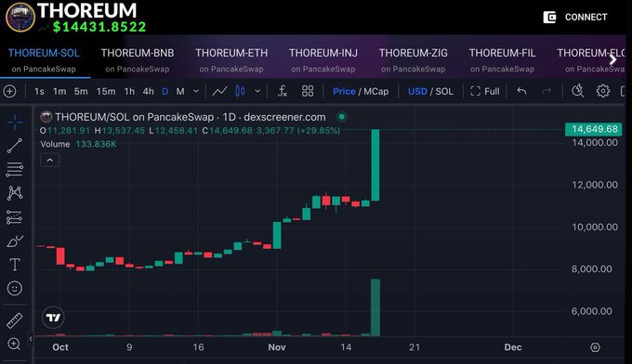This screenshot has width=632, height=364.
Task: Open the long position forecasting tool
Action: click(15, 217)
